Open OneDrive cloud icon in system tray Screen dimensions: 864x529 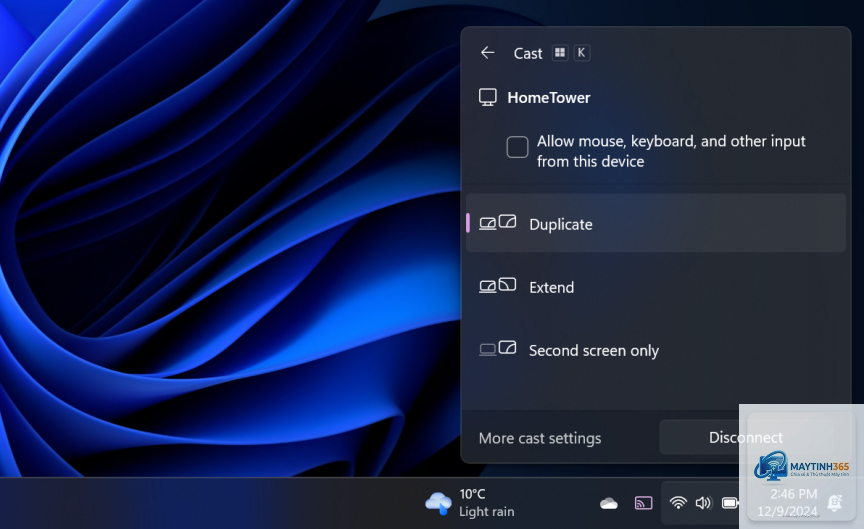click(x=609, y=503)
